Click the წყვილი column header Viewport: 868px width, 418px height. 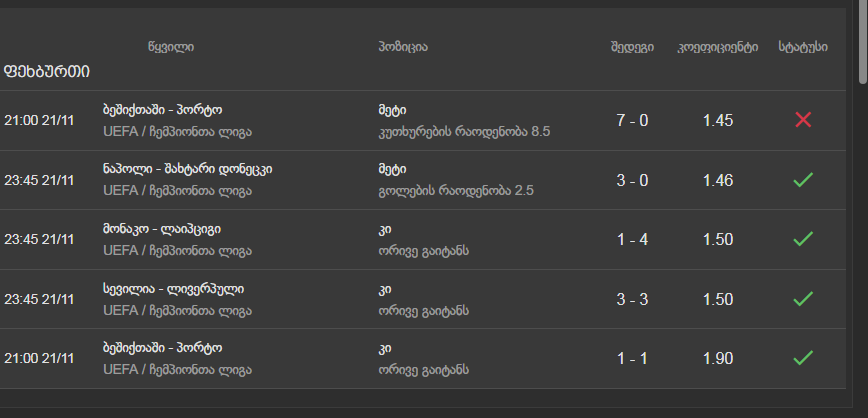tap(170, 47)
